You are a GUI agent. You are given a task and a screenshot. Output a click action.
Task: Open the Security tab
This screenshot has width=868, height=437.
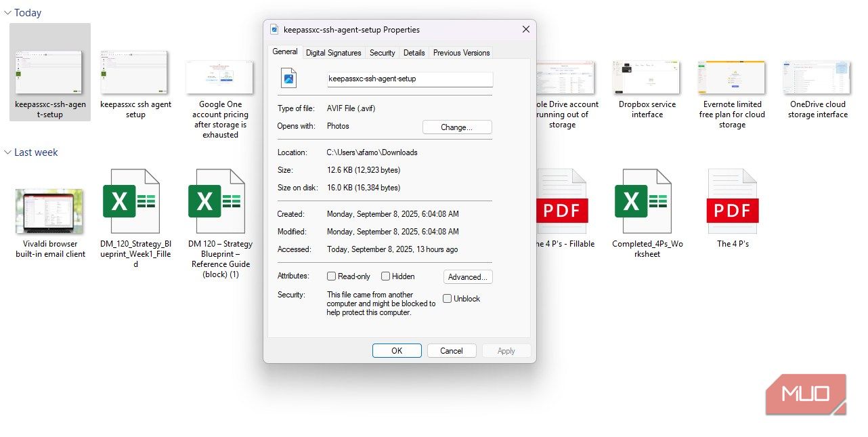[383, 53]
